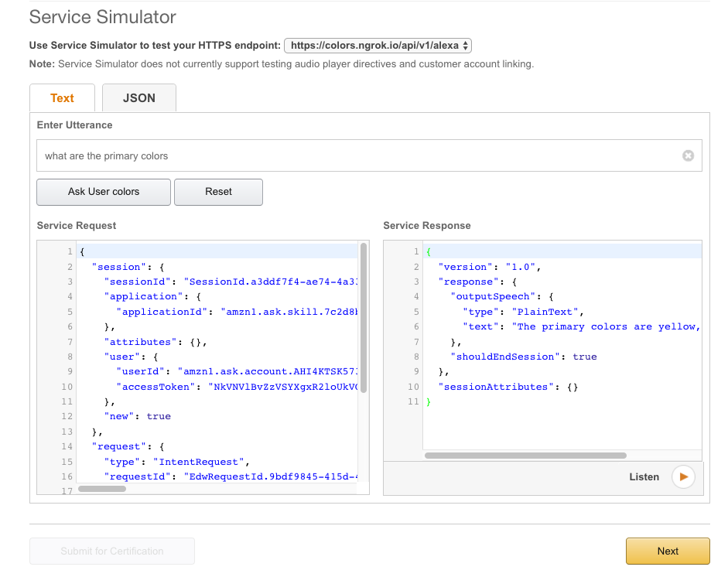
Task: Click line number 1 in Service Response gutter
Action: pyautogui.click(x=416, y=251)
